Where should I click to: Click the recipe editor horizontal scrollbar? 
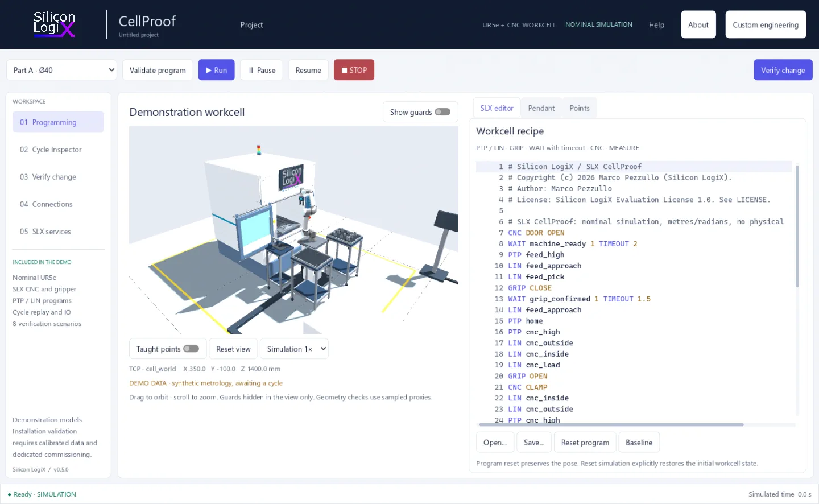(611, 424)
